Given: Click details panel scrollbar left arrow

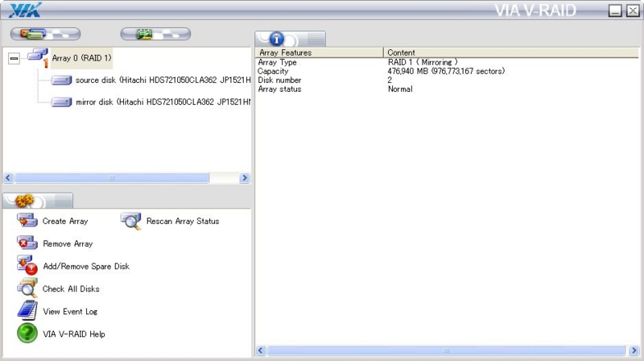Looking at the screenshot, I should point(260,351).
